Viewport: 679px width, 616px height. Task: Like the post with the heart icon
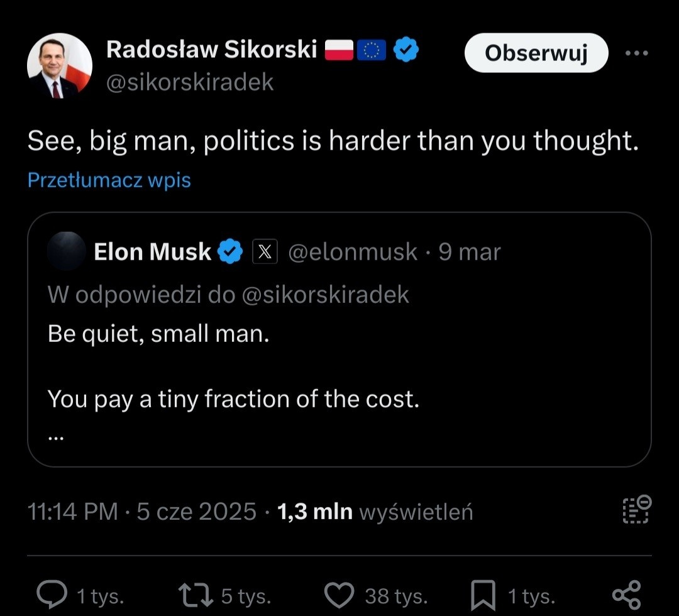click(x=341, y=595)
